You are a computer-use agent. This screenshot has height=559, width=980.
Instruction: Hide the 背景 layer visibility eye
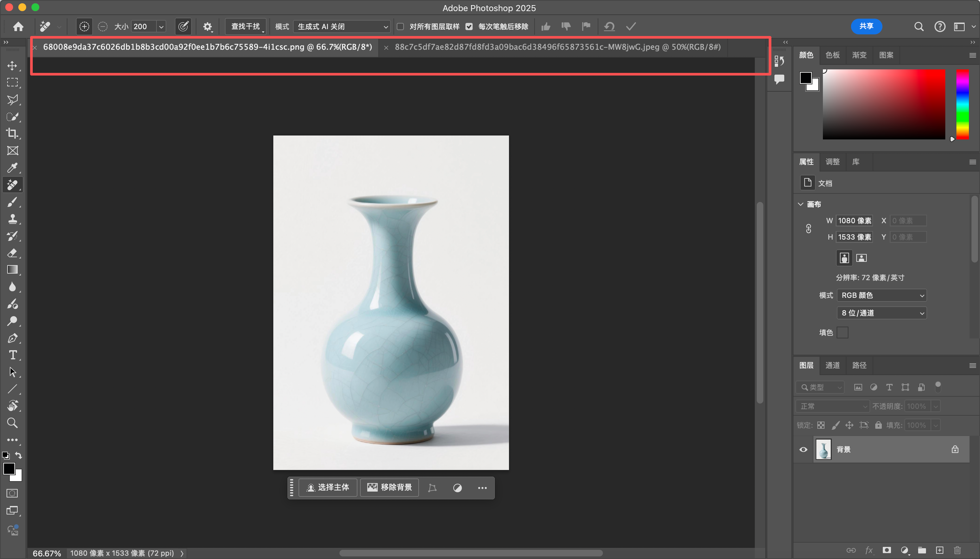803,449
